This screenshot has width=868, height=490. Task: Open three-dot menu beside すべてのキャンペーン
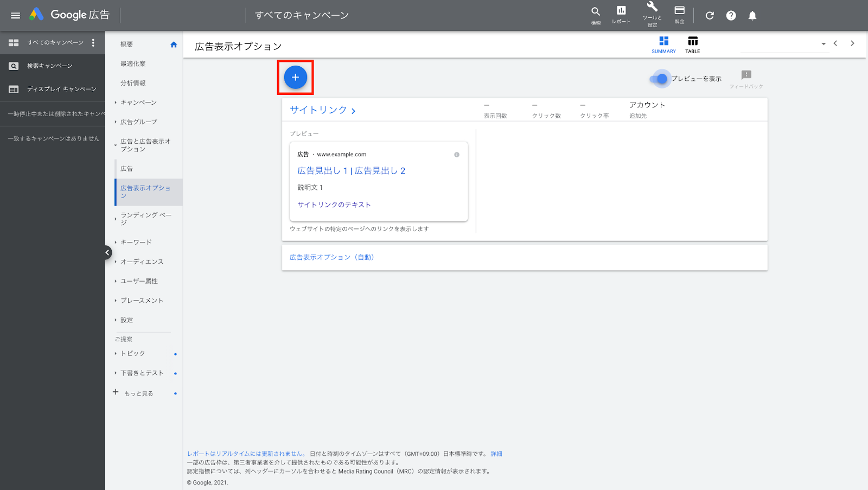coord(93,42)
